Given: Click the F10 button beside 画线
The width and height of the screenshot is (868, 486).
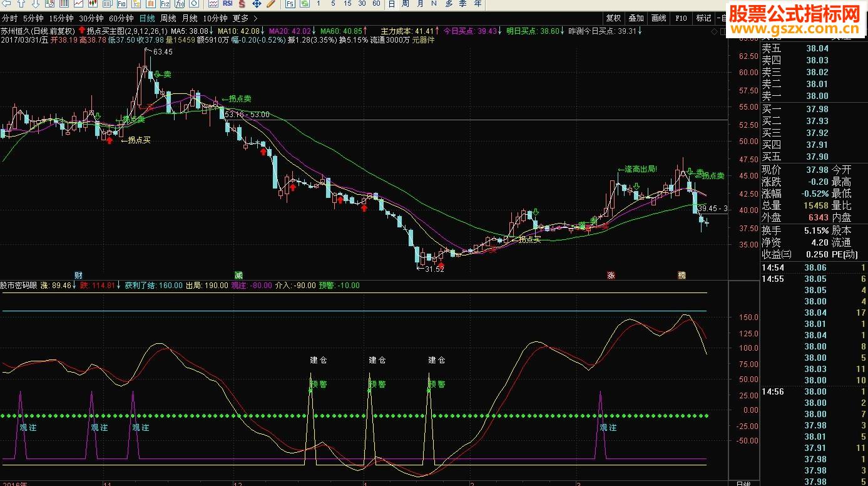Looking at the screenshot, I should pyautogui.click(x=681, y=18).
